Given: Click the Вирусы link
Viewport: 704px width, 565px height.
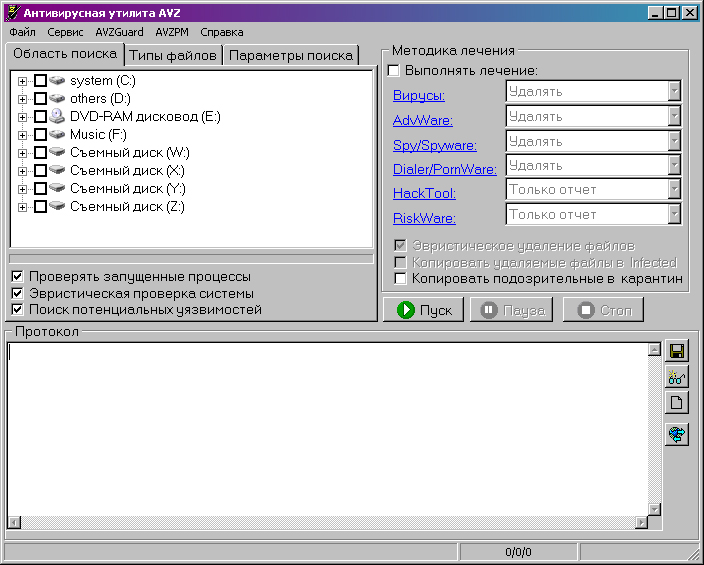Looking at the screenshot, I should coord(418,95).
